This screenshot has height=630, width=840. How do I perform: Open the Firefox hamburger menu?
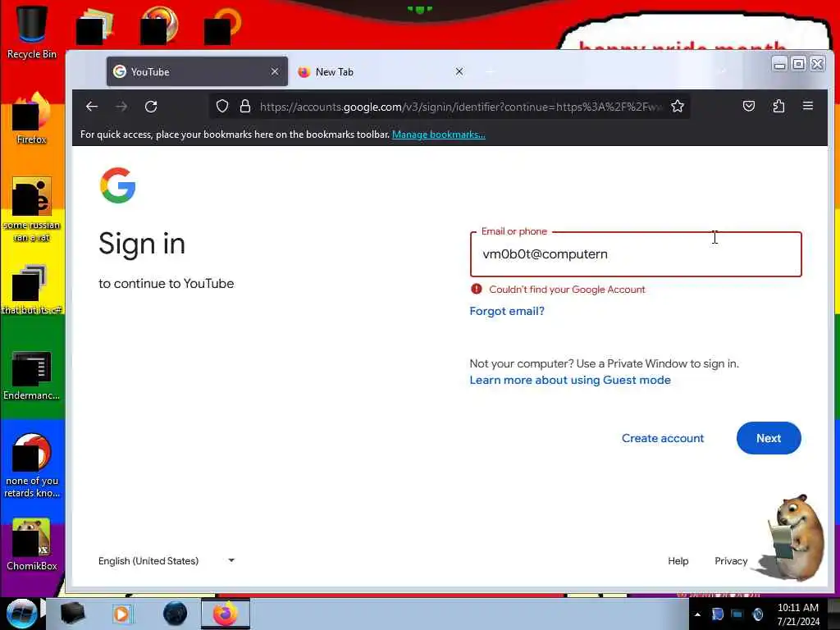(x=808, y=106)
